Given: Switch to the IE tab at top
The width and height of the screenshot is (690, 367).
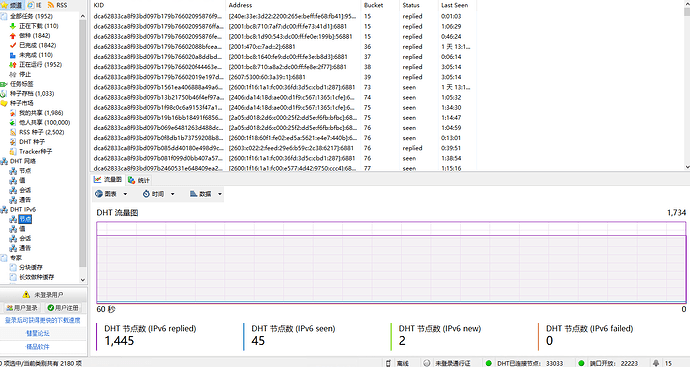Looking at the screenshot, I should (x=35, y=5).
